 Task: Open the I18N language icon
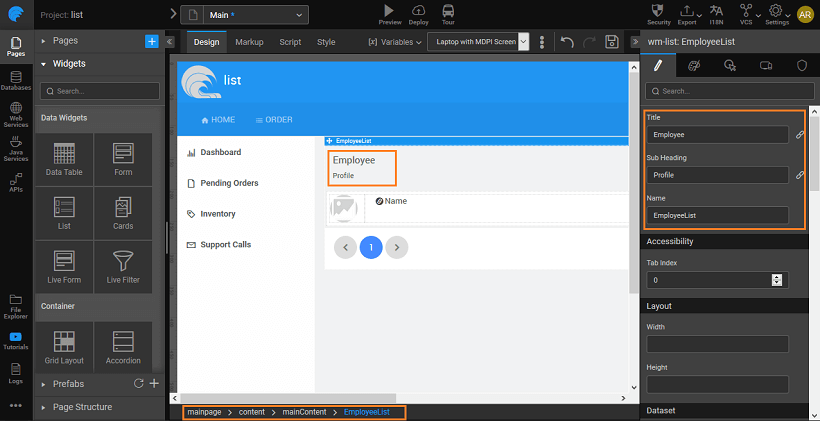[x=715, y=10]
